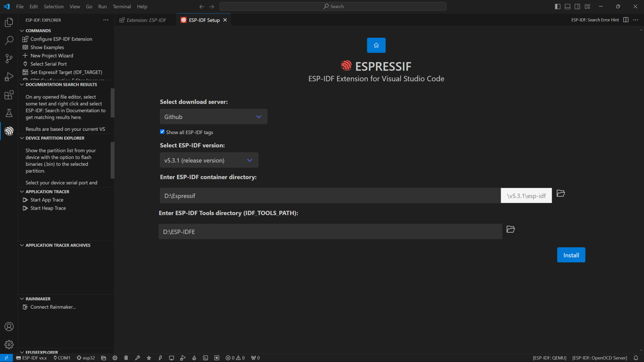Click the flash device lightning icon
Image resolution: width=644 pixels, height=362 pixels.
point(160,358)
